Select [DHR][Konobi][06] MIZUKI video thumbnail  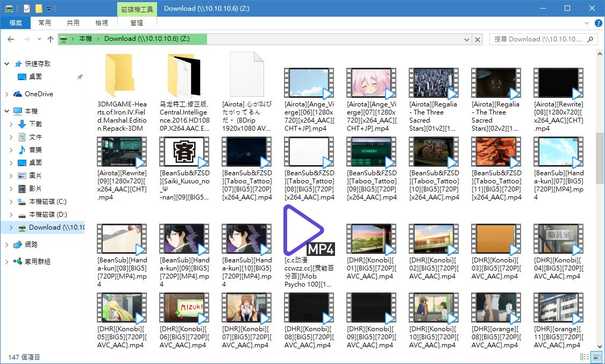[184, 308]
